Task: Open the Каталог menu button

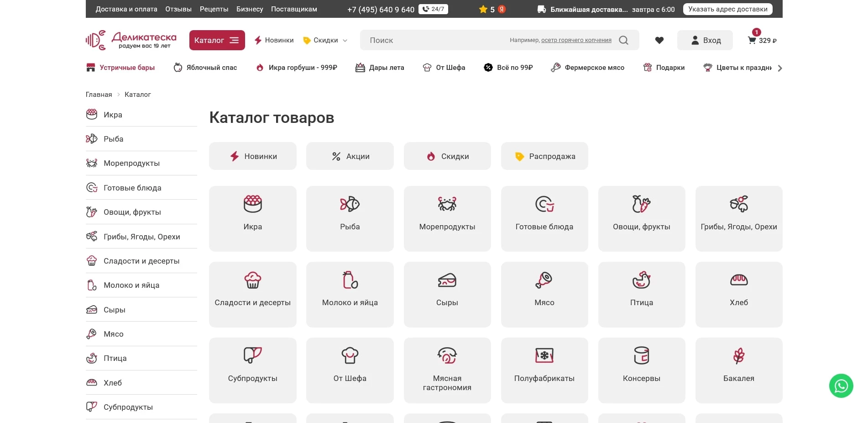Action: pyautogui.click(x=217, y=40)
